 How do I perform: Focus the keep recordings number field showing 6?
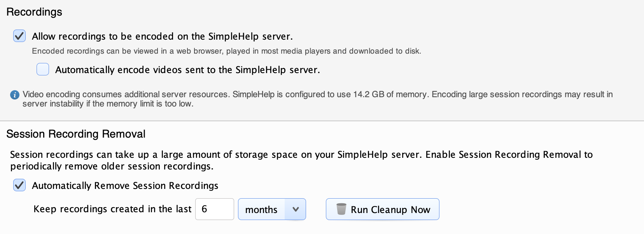215,209
